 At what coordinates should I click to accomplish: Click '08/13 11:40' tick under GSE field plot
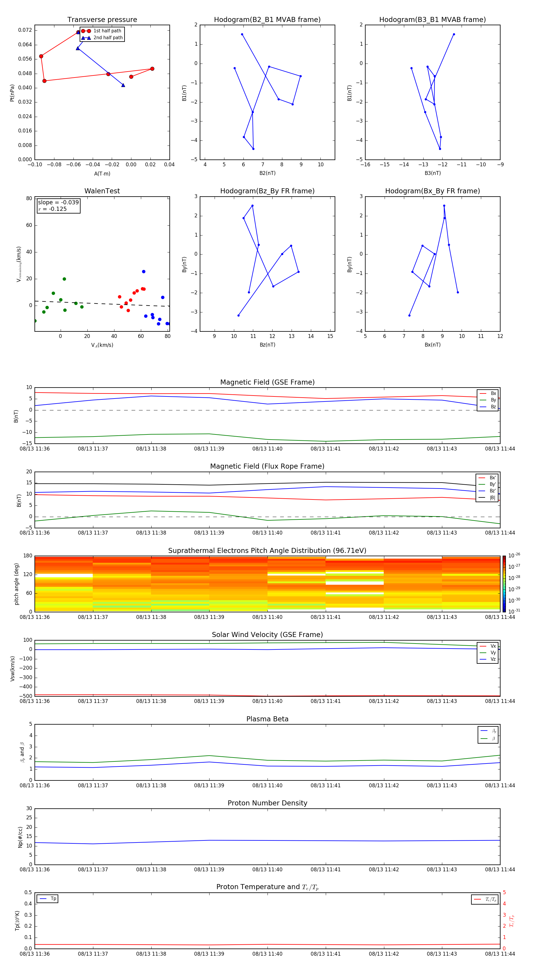(x=267, y=449)
